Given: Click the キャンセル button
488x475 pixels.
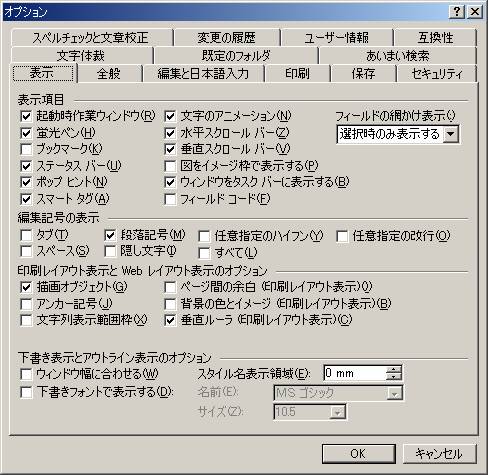Looking at the screenshot, I should coord(439,453).
